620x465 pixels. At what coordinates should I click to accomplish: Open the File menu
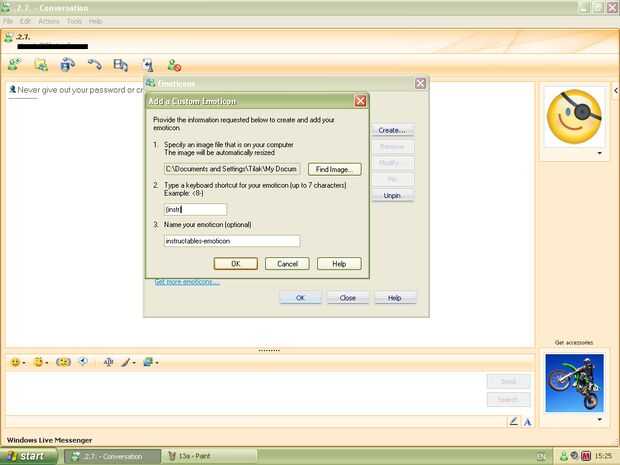[8, 21]
